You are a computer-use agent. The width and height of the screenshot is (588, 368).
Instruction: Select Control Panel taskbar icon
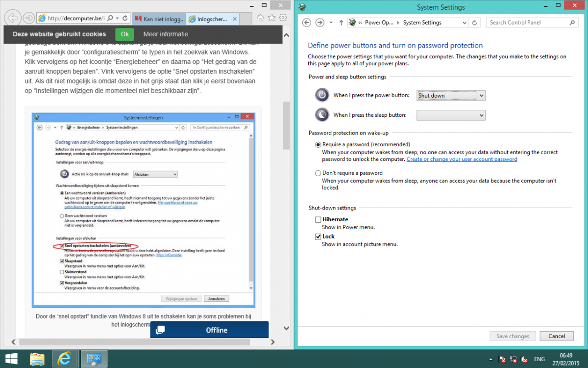pos(94,359)
